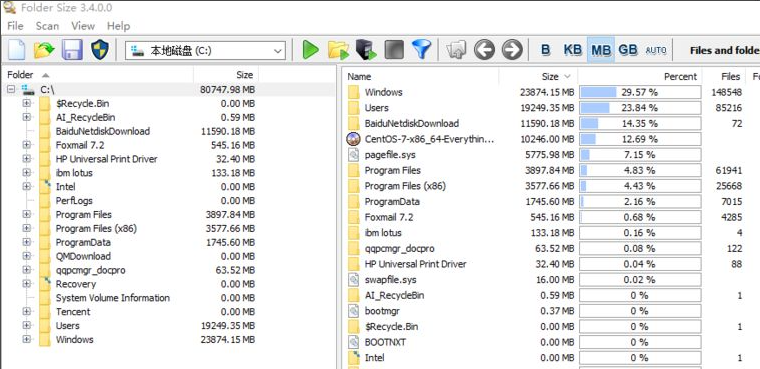
Task: Select the CentOS-7-x86_64 ISO file row
Action: coord(429,139)
